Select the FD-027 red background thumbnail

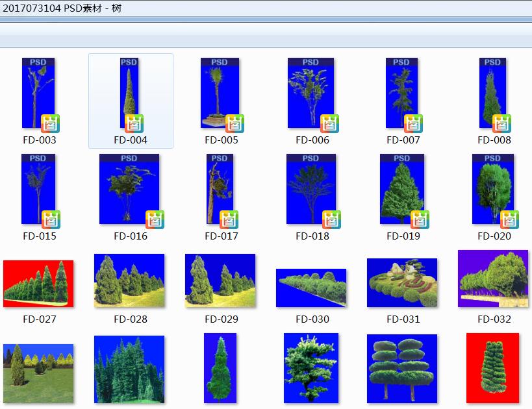tap(38, 284)
